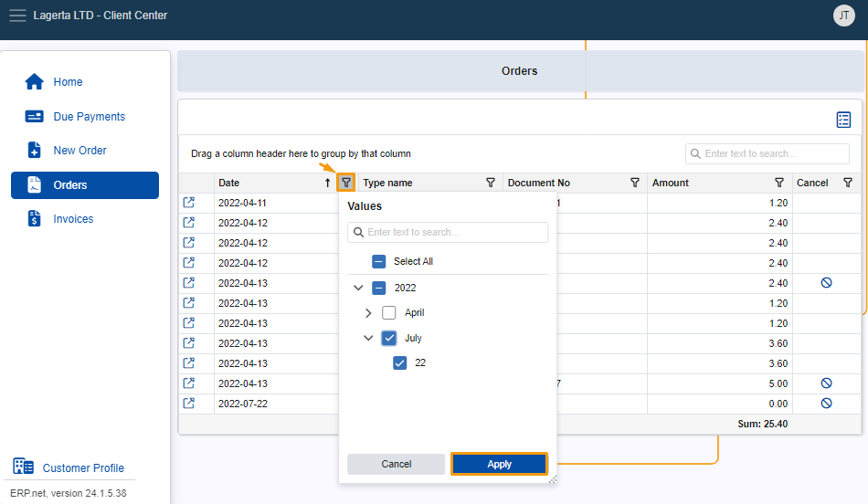Screen dimensions: 868x504
Task: Collapse the 2022 tree node
Action: click(358, 288)
